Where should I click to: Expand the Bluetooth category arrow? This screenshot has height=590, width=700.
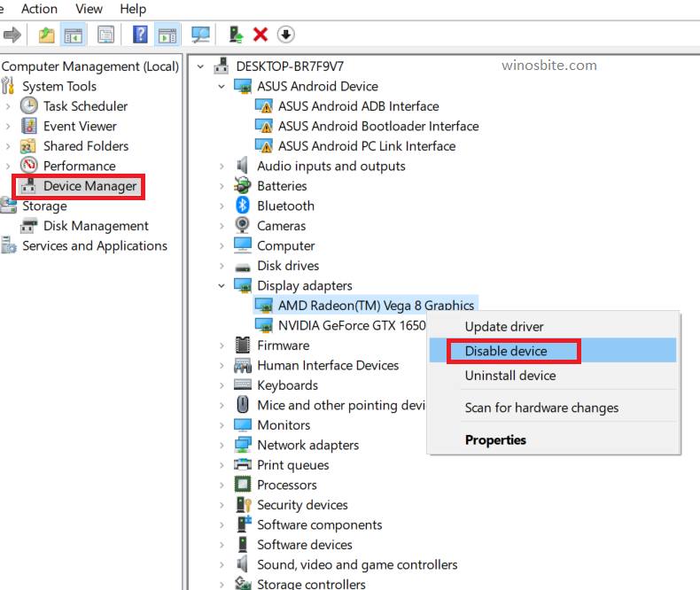[222, 206]
